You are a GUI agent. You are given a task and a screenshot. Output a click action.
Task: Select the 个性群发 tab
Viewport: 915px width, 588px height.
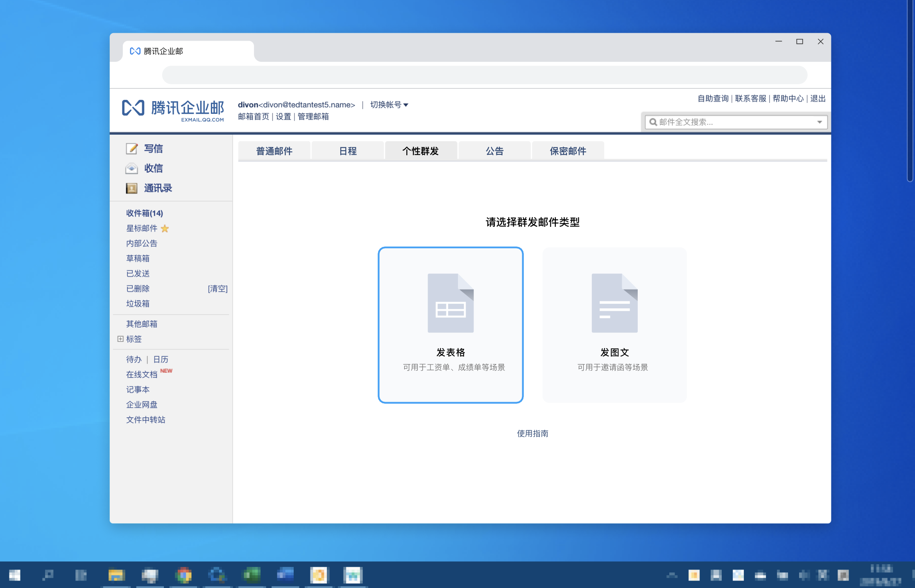421,151
